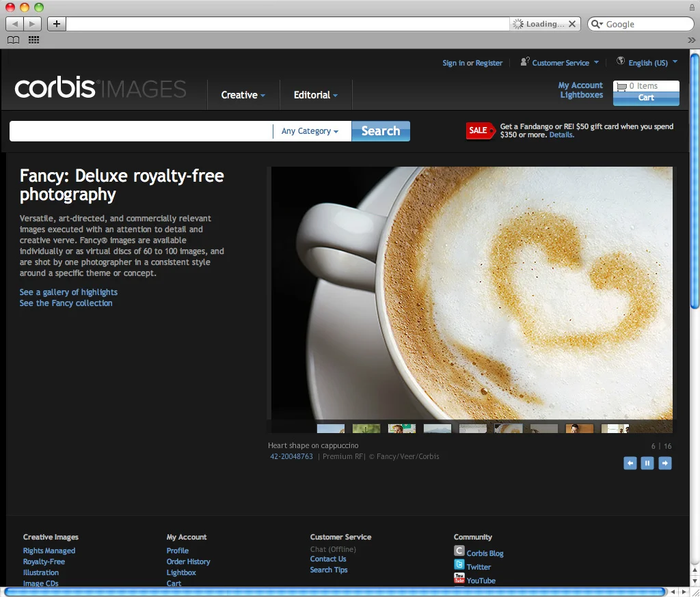Image resolution: width=700 pixels, height=597 pixels.
Task: Click the Register link
Action: (489, 63)
